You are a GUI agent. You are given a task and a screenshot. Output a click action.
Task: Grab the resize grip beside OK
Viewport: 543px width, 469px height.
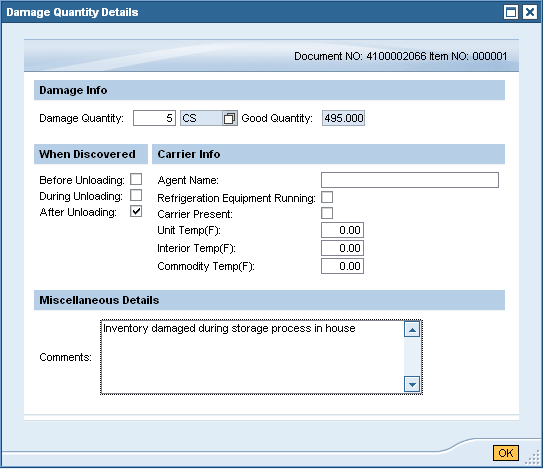tap(532, 459)
